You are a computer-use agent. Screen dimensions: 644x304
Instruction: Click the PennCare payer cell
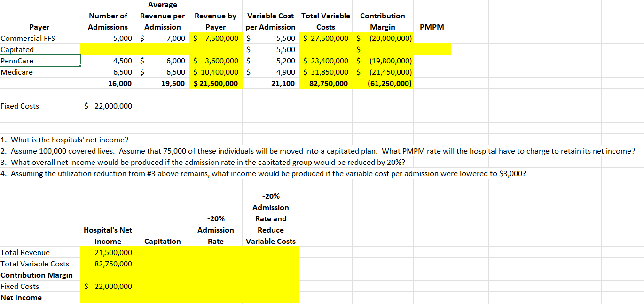pos(40,61)
